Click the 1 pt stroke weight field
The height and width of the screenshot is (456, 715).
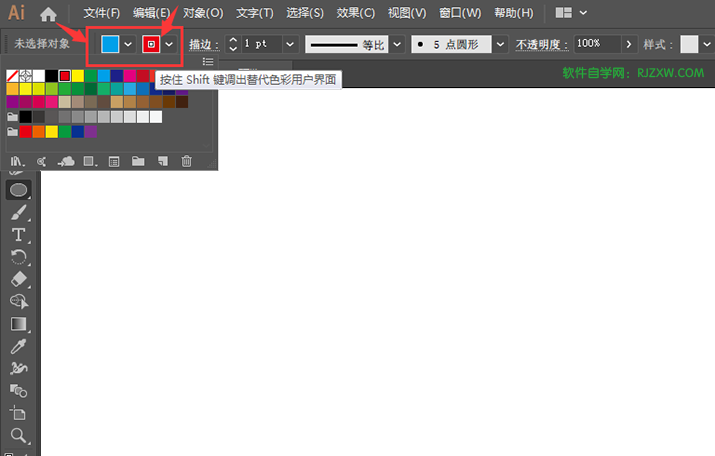point(262,44)
